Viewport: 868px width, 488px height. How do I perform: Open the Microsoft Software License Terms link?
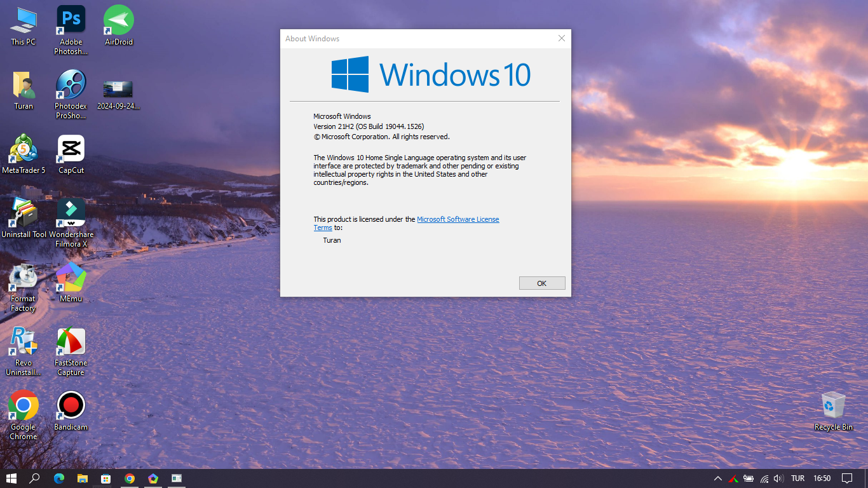tap(407, 223)
